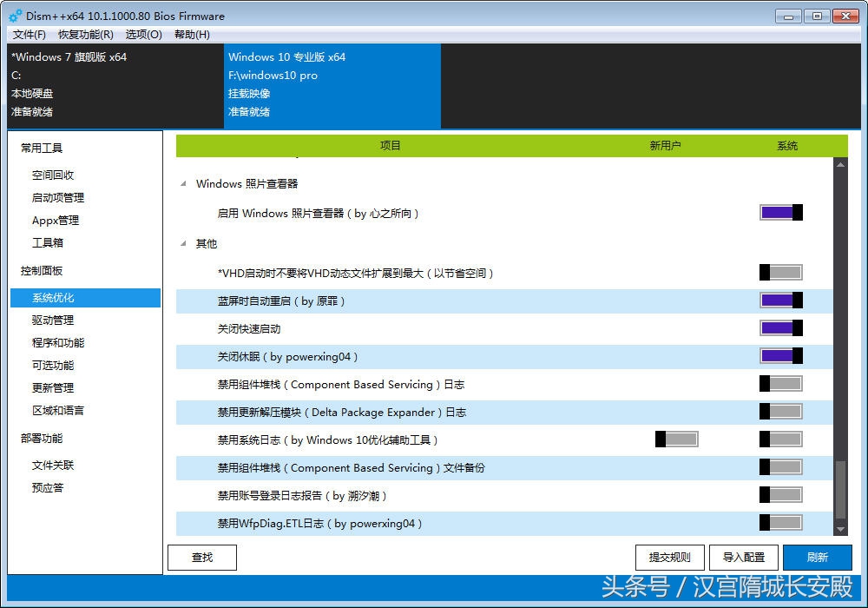
Task: Select row 启用 Windows 照片查看器
Action: click(504, 213)
